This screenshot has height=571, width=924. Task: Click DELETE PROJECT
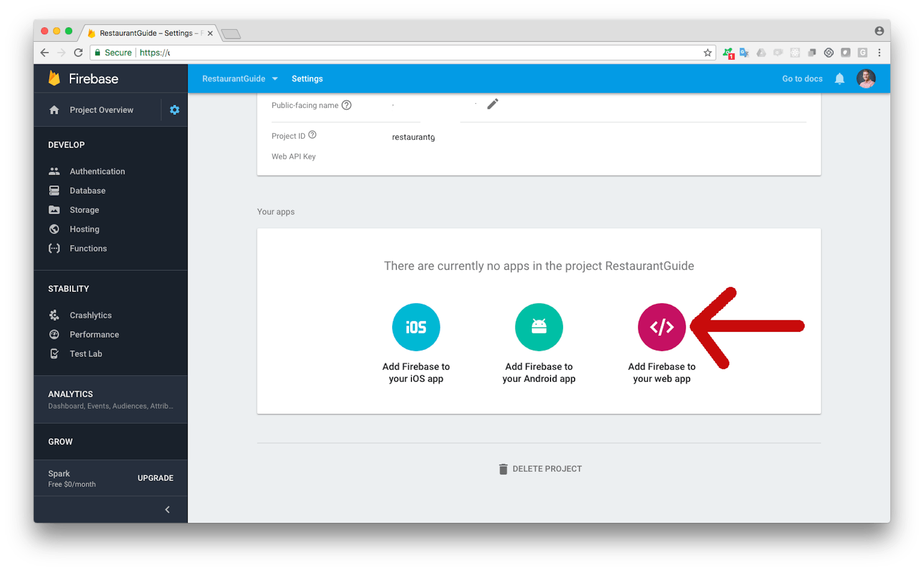540,469
